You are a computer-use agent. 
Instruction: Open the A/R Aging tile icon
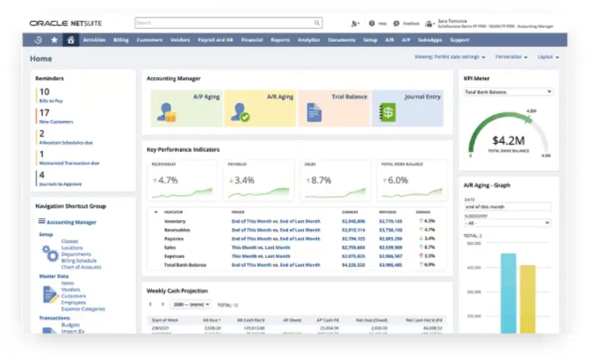(241, 113)
